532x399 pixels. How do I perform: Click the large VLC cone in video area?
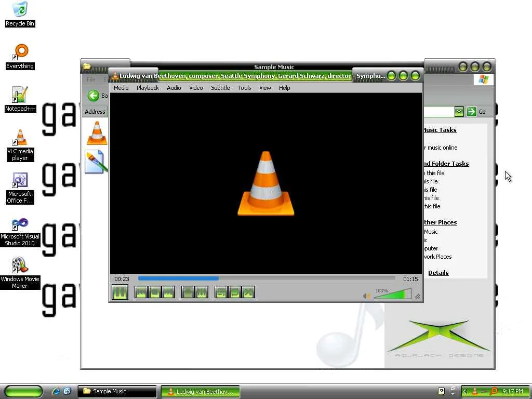point(265,183)
